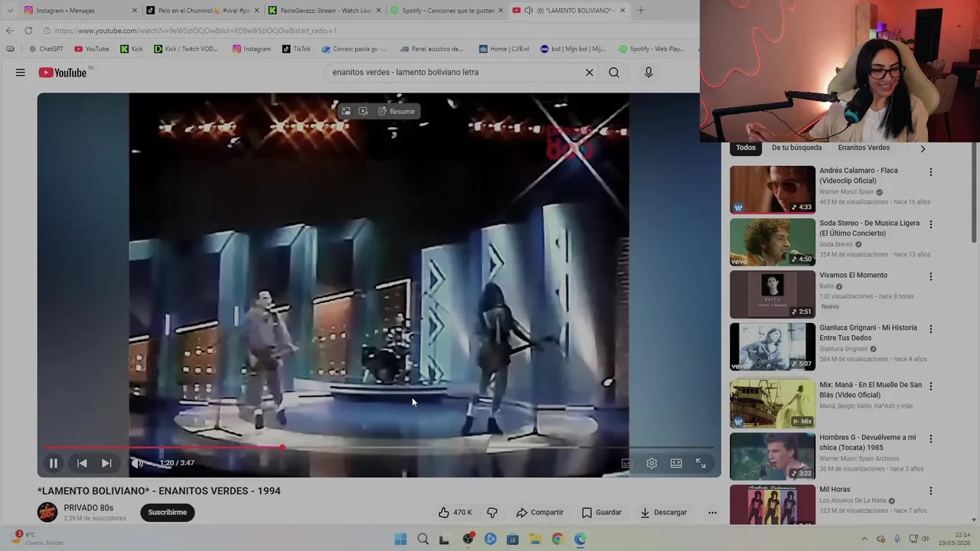980x551 pixels.
Task: Click the Resumir button on the video
Action: [x=397, y=111]
